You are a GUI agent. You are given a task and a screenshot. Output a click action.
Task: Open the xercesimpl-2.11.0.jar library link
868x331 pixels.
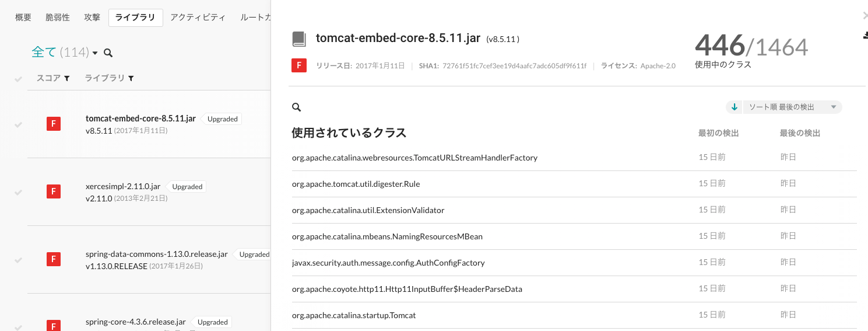tap(123, 186)
